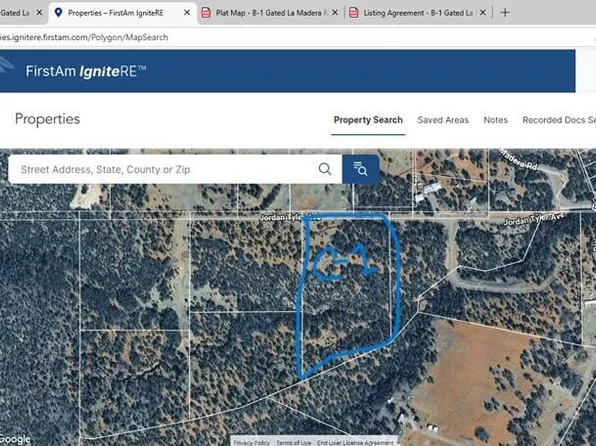
Task: Open the Terms of Use link
Action: click(293, 443)
